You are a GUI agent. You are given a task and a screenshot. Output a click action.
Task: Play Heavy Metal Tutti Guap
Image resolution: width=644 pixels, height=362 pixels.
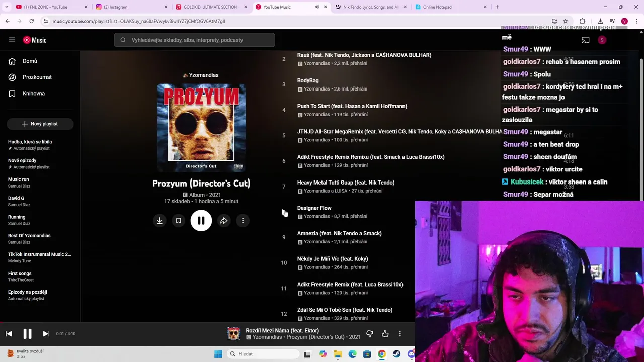tap(346, 183)
